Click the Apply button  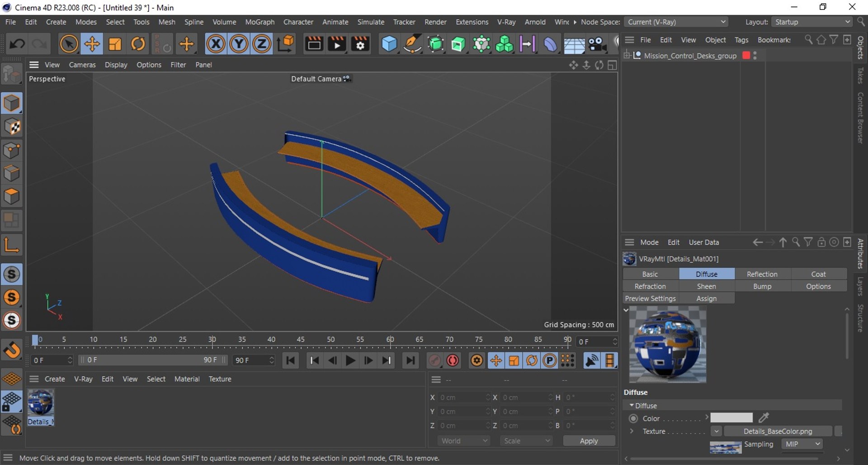[589, 441]
